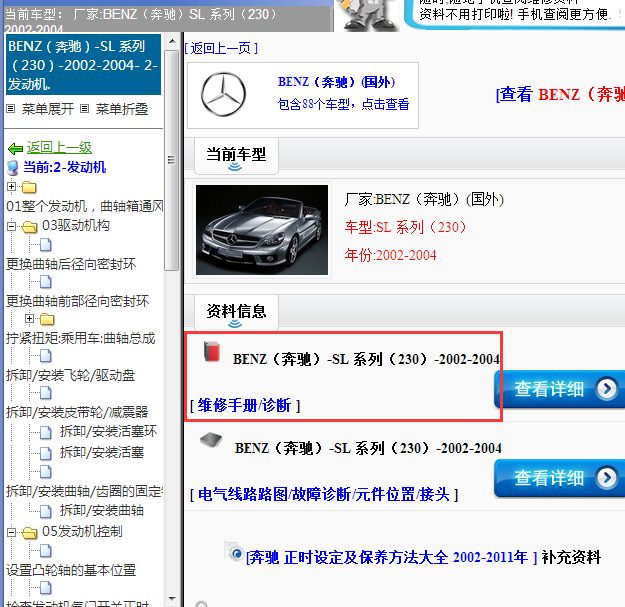Expand the 拧紧扭矩:乘用车:曲轴总成 node

29,318
